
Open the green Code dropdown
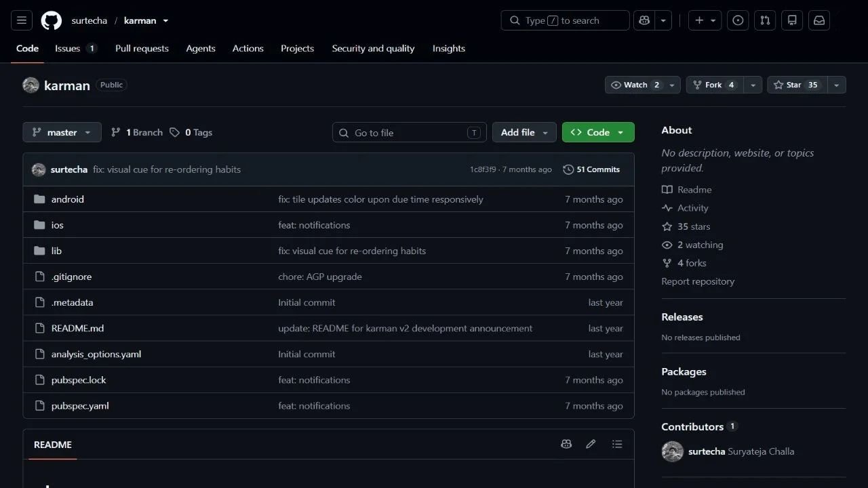click(598, 132)
